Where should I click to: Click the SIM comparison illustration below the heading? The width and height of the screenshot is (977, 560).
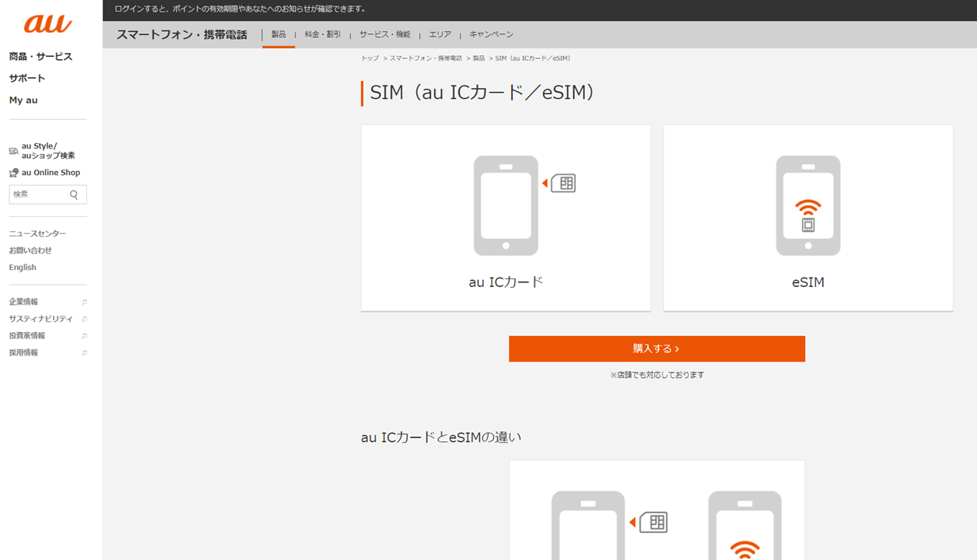click(657, 510)
